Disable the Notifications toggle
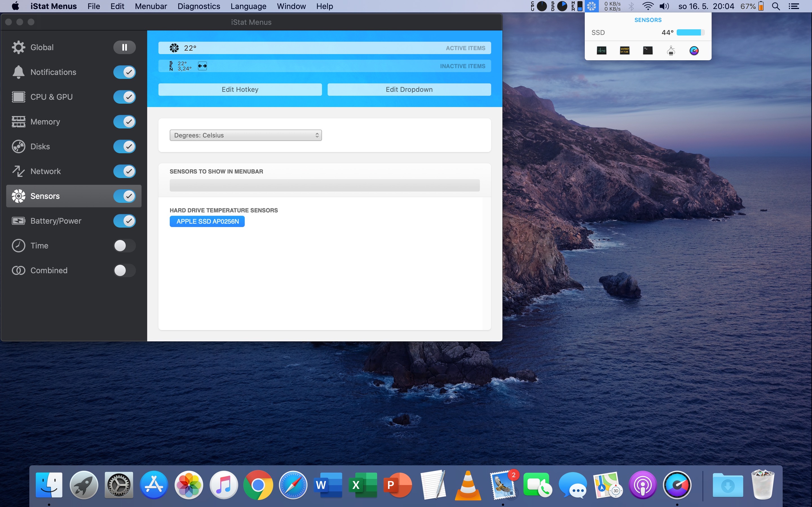The width and height of the screenshot is (812, 507). click(x=125, y=72)
